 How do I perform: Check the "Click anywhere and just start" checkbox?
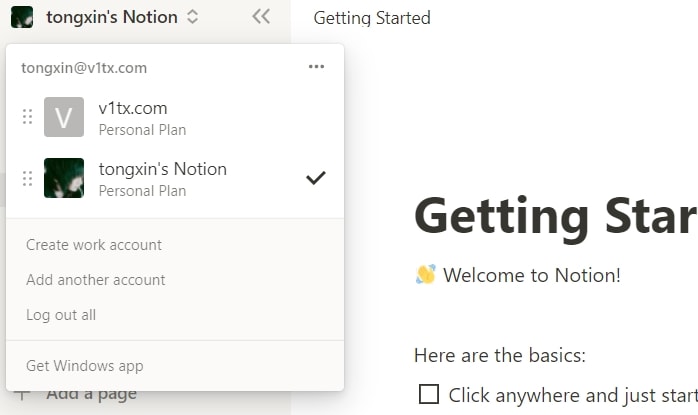pyautogui.click(x=429, y=394)
